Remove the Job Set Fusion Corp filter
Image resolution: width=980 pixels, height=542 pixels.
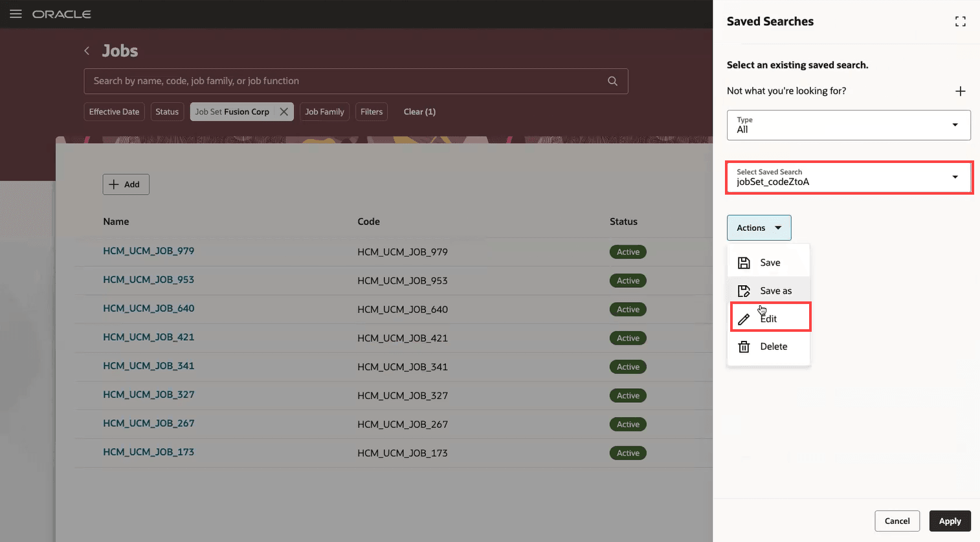point(284,112)
